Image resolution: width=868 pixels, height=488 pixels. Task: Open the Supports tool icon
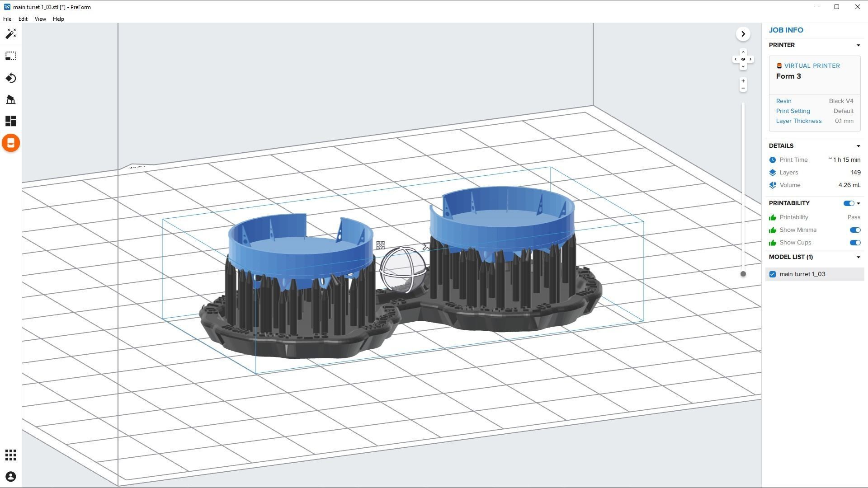tap(11, 99)
